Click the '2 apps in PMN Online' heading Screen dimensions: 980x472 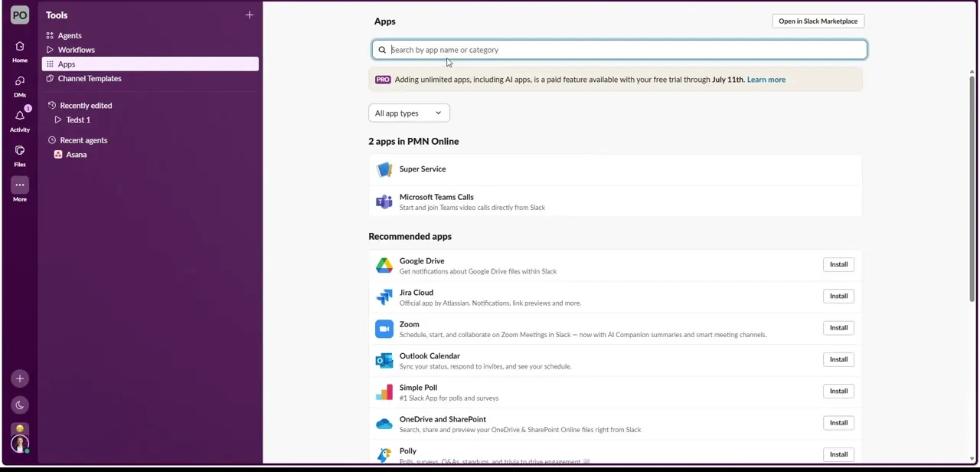click(413, 142)
